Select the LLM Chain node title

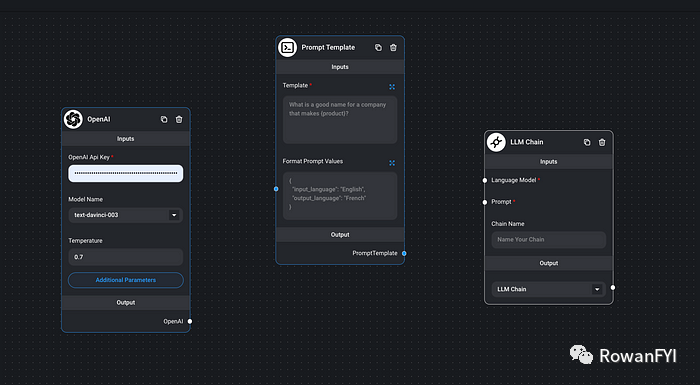coord(527,142)
